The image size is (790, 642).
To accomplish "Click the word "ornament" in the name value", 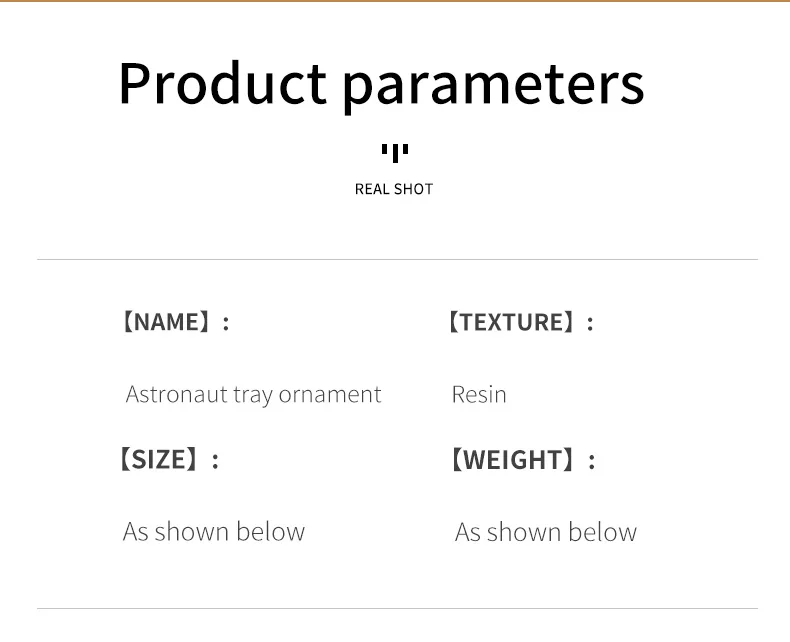I will (x=330, y=394).
